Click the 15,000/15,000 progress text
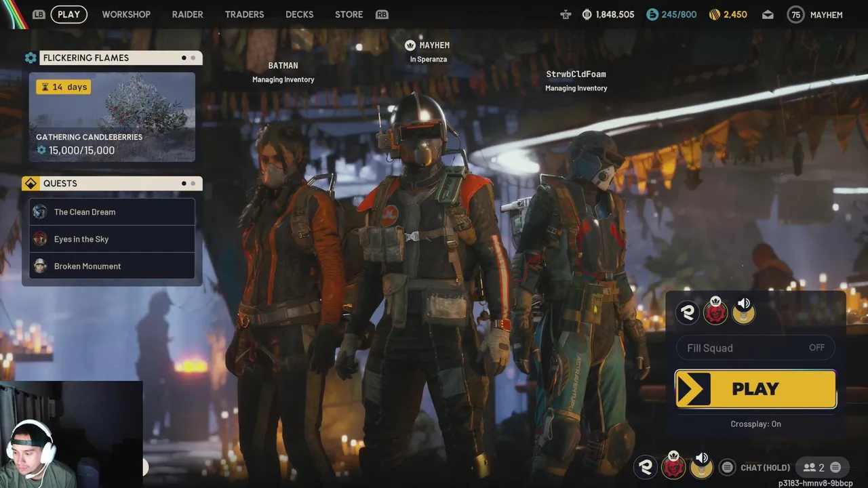This screenshot has height=488, width=868. tap(81, 150)
